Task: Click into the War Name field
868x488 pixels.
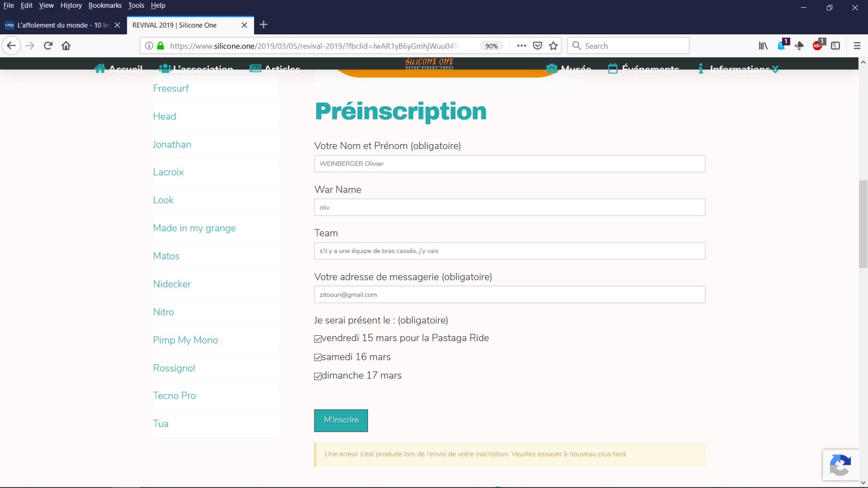Action: pyautogui.click(x=509, y=208)
